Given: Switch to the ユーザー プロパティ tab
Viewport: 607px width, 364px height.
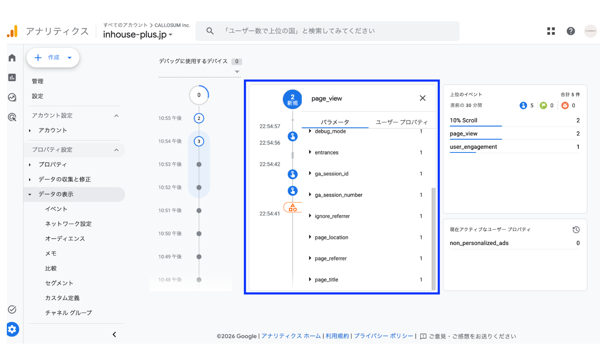Looking at the screenshot, I should pos(402,122).
